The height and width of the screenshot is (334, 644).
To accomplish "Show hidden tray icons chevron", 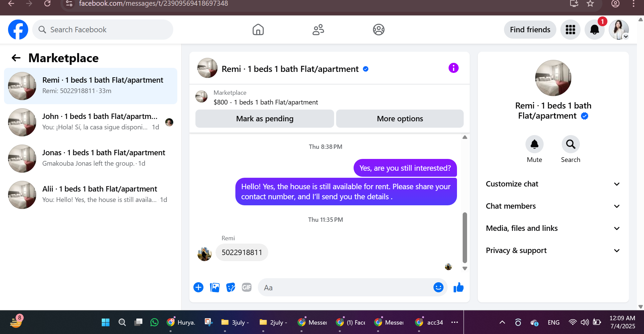I will pyautogui.click(x=502, y=322).
